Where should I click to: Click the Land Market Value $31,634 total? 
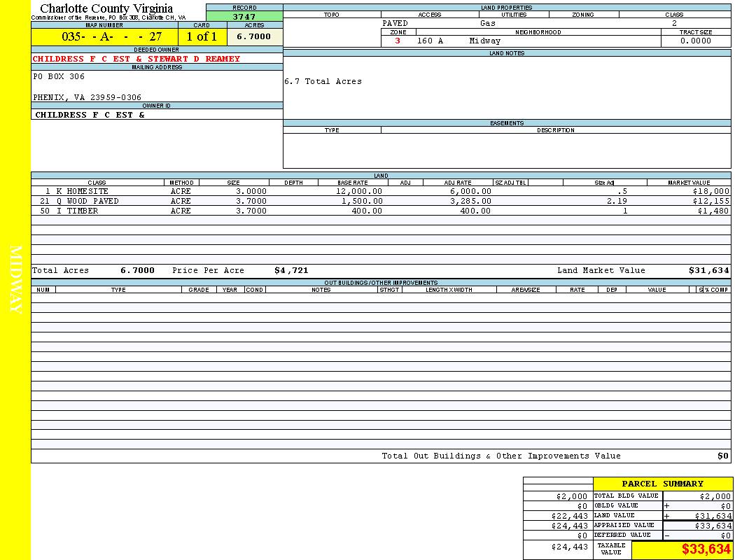(708, 270)
